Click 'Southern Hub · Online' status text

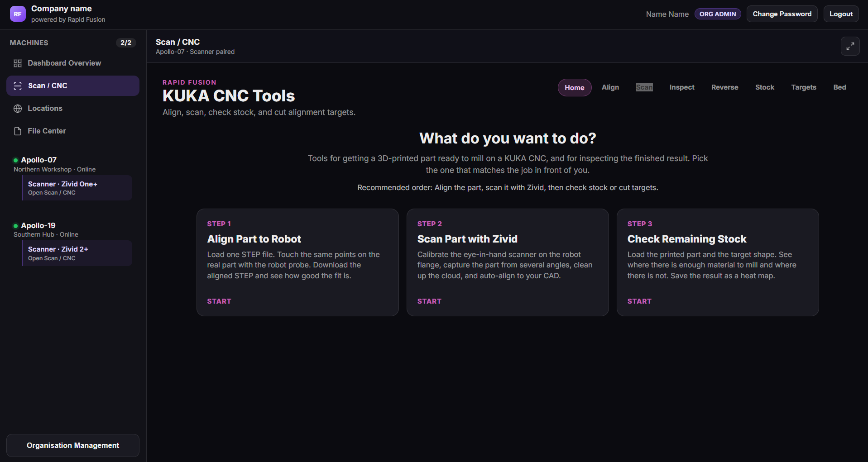click(46, 235)
